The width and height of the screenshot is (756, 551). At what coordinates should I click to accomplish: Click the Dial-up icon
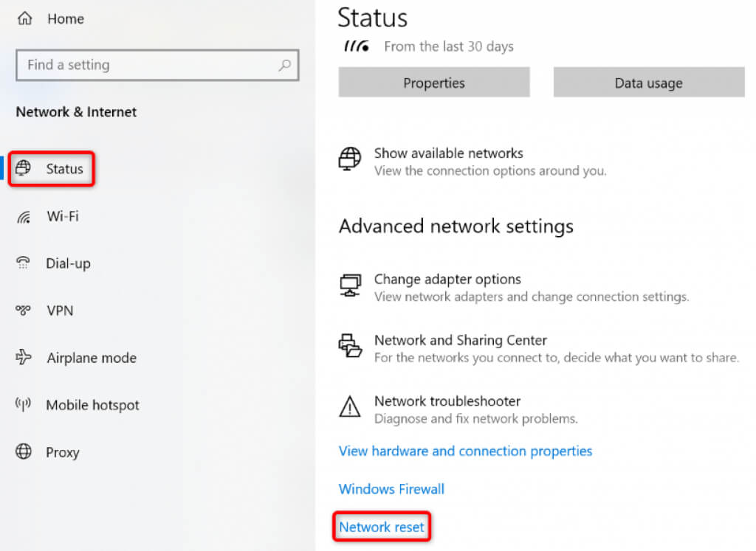(x=24, y=263)
